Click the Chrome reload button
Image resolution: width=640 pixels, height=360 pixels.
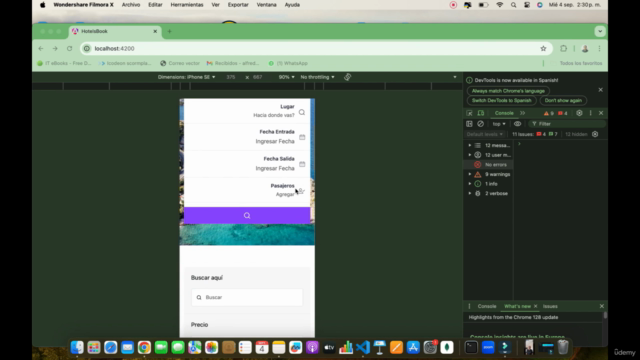[x=69, y=49]
